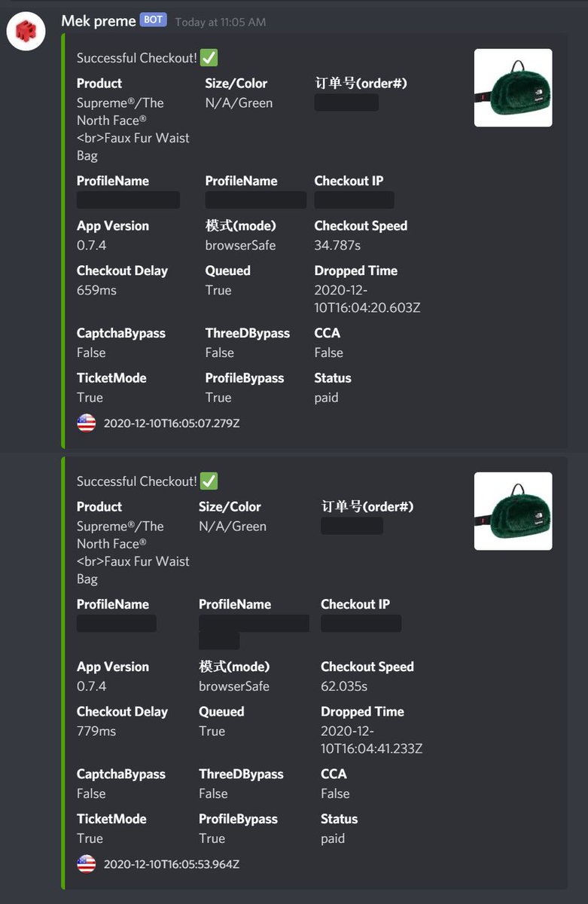This screenshot has width=588, height=904.
Task: Click the BOT tag badge
Action: 154,20
